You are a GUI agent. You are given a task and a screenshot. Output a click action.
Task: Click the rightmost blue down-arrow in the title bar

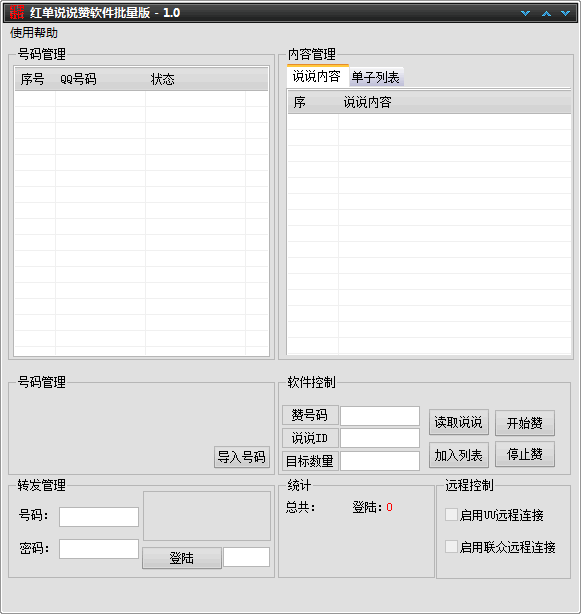point(565,13)
